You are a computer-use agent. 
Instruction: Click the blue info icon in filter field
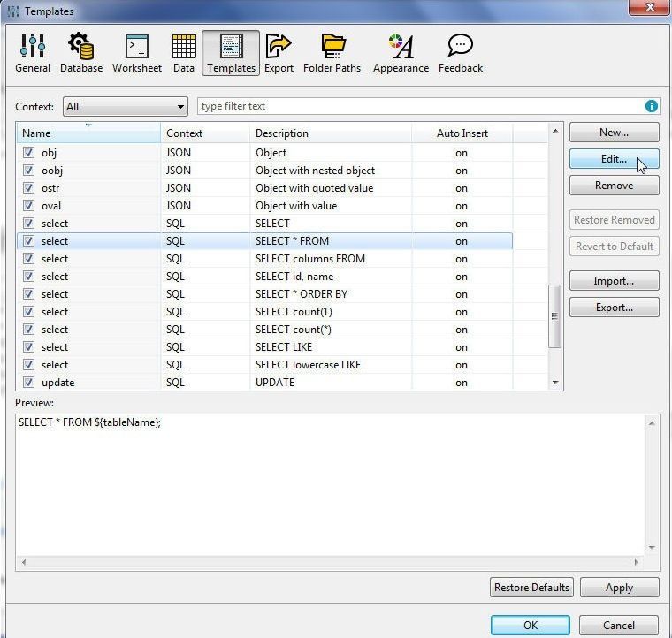pyautogui.click(x=651, y=106)
